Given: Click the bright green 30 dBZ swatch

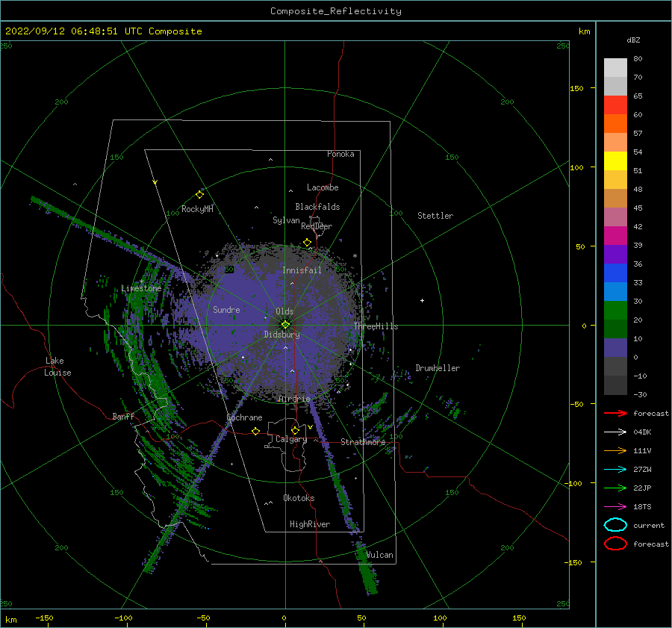Looking at the screenshot, I should click(x=615, y=310).
